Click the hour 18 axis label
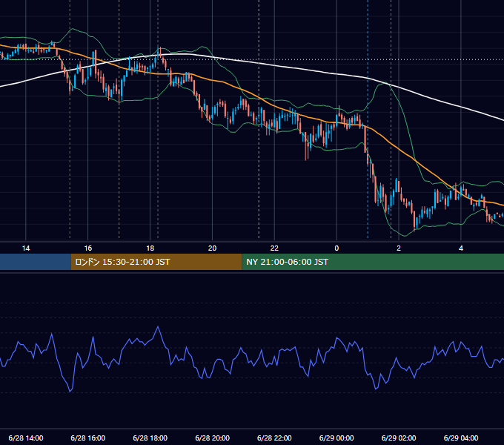 (150, 248)
